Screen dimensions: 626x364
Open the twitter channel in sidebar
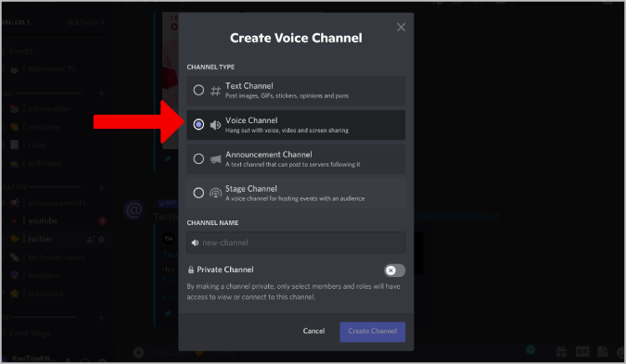click(40, 239)
